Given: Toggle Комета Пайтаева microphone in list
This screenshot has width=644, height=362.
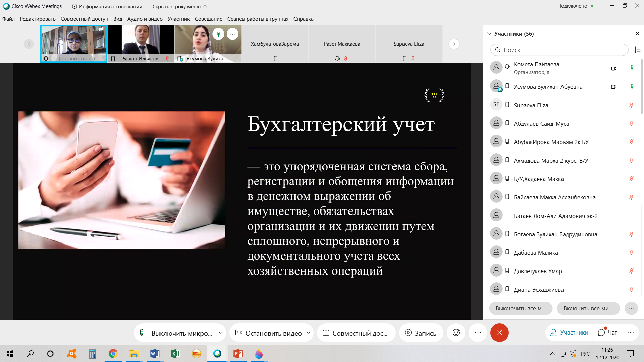Looking at the screenshot, I should (632, 68).
